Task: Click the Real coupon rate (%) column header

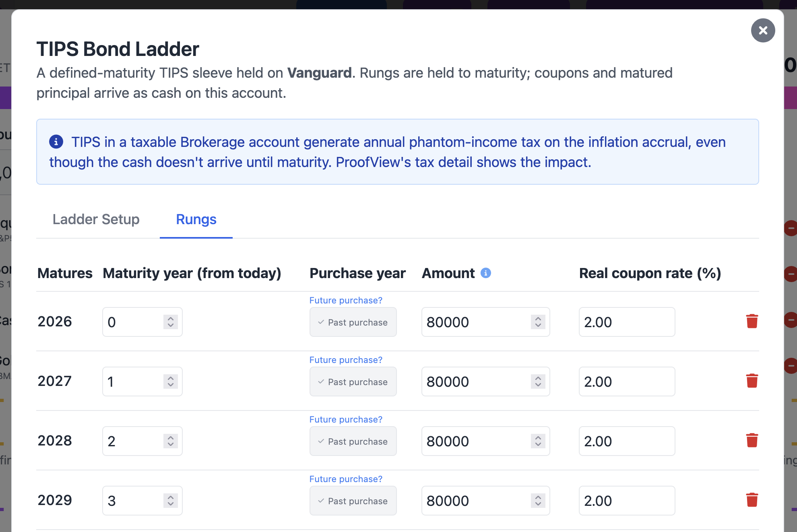Action: tap(650, 273)
